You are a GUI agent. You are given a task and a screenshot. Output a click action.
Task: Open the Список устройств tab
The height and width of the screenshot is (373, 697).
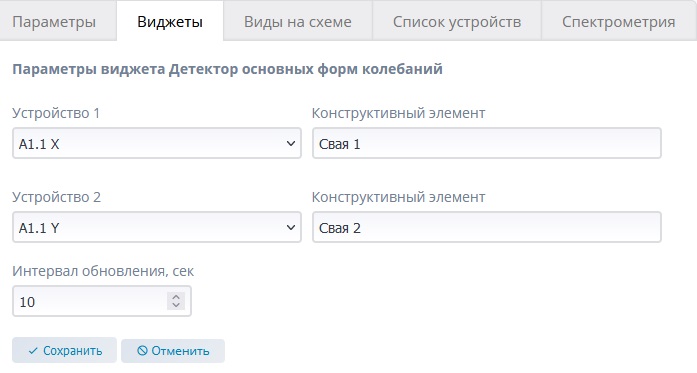(x=457, y=22)
